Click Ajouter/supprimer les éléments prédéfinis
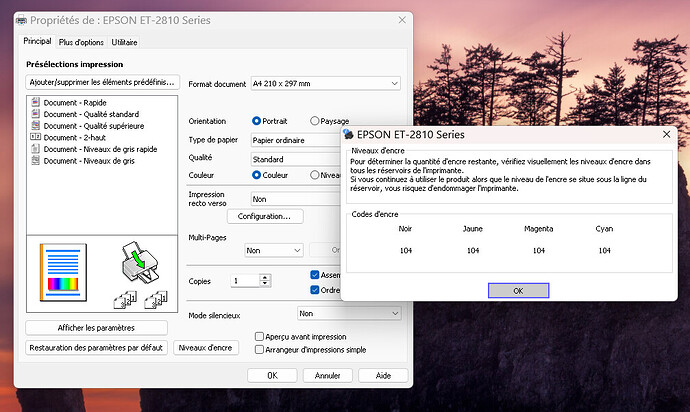Image resolution: width=690 pixels, height=412 pixels. tap(103, 82)
